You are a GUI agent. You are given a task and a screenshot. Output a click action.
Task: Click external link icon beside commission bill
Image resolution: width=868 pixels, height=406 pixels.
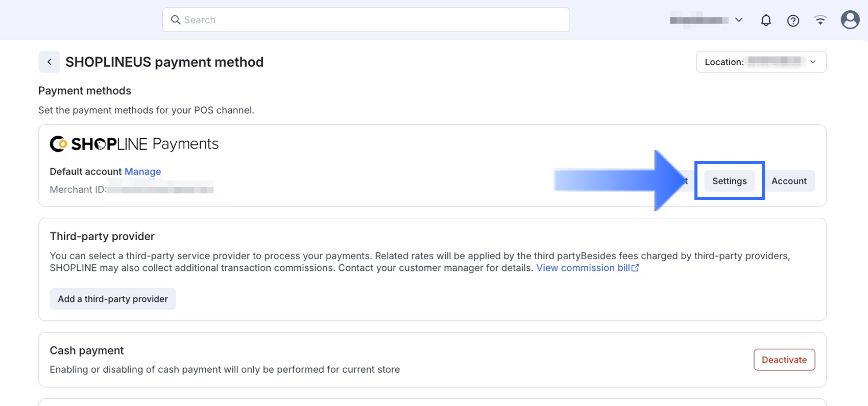point(635,268)
